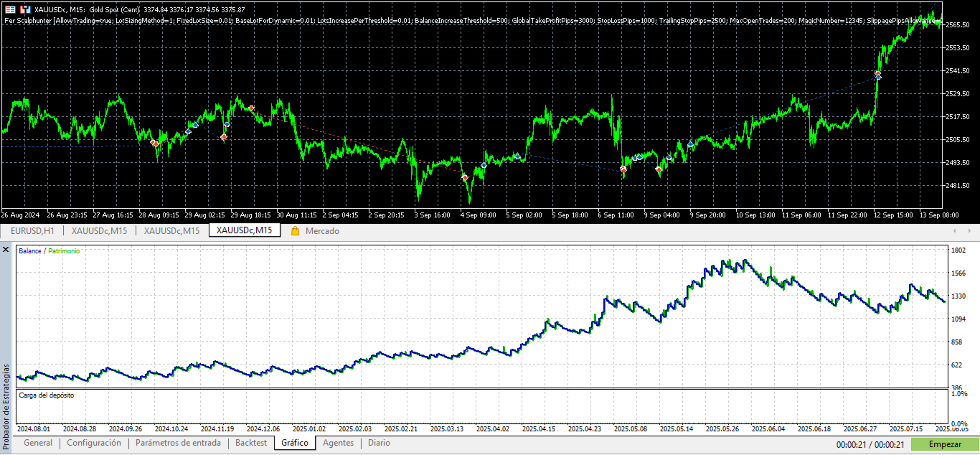
Task: Click the green Empezar button
Action: tap(945, 444)
